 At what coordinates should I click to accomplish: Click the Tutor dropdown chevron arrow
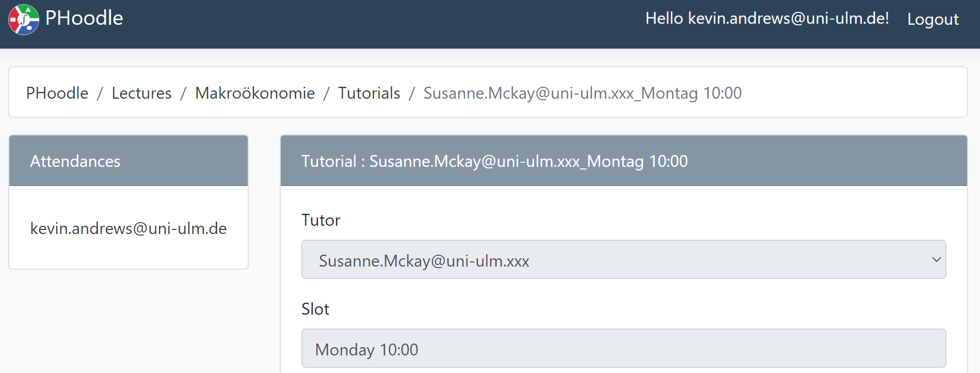point(936,259)
